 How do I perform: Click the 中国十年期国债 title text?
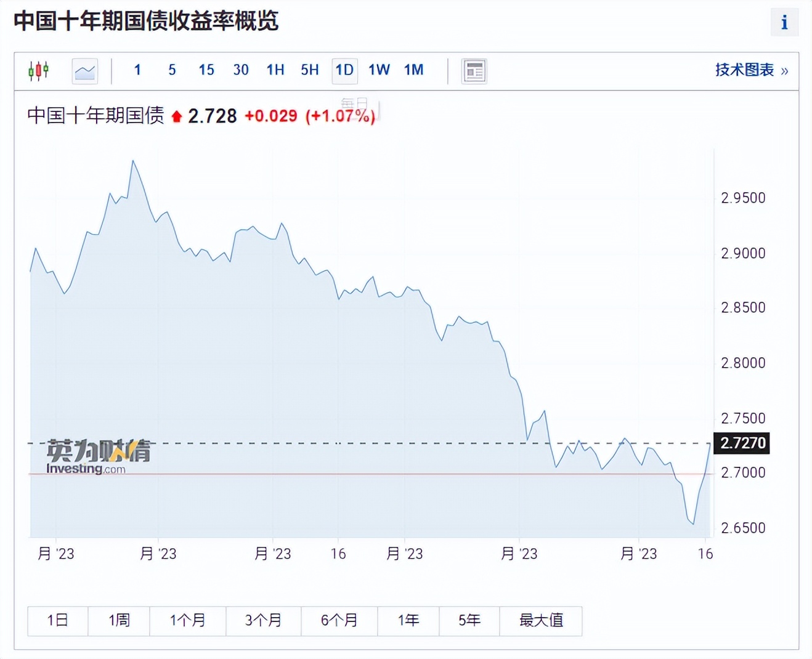[96, 115]
